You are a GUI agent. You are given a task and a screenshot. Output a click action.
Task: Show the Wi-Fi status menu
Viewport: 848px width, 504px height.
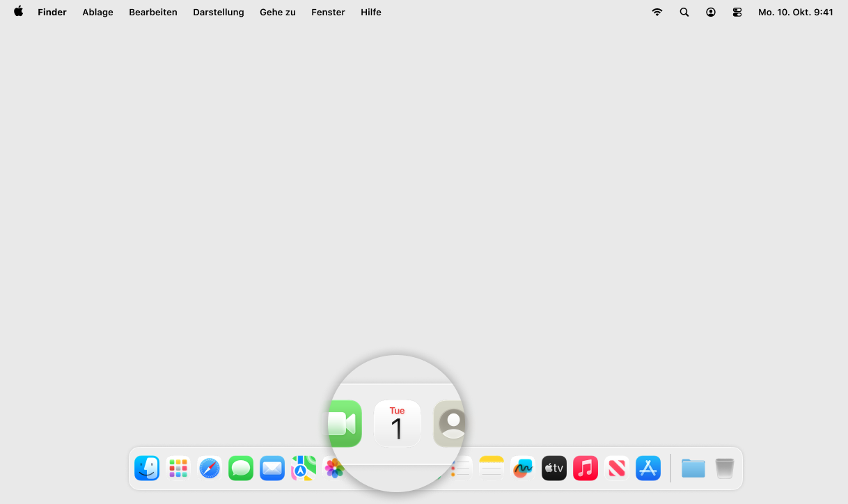(657, 12)
